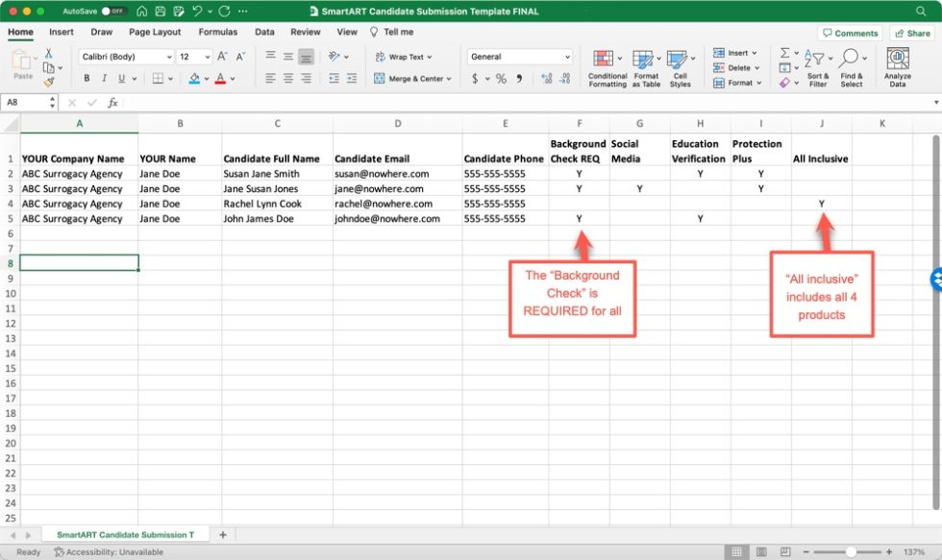Open the General number format dropdown
Image resolution: width=942 pixels, height=560 pixels.
click(x=566, y=57)
